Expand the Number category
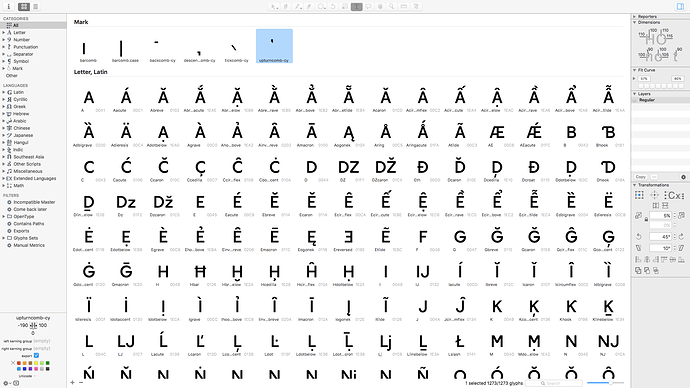This screenshot has width=690, height=388. [4, 40]
